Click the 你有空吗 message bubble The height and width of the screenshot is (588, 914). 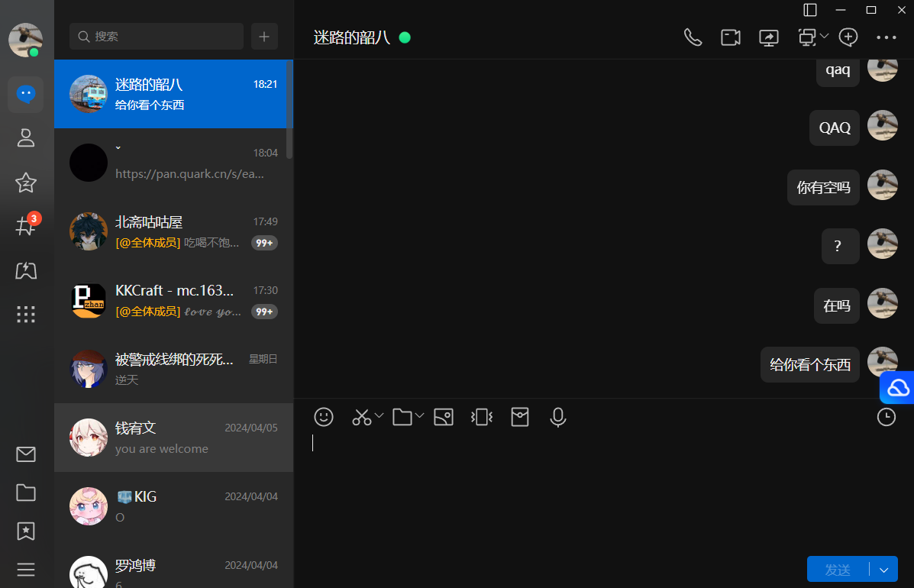823,187
